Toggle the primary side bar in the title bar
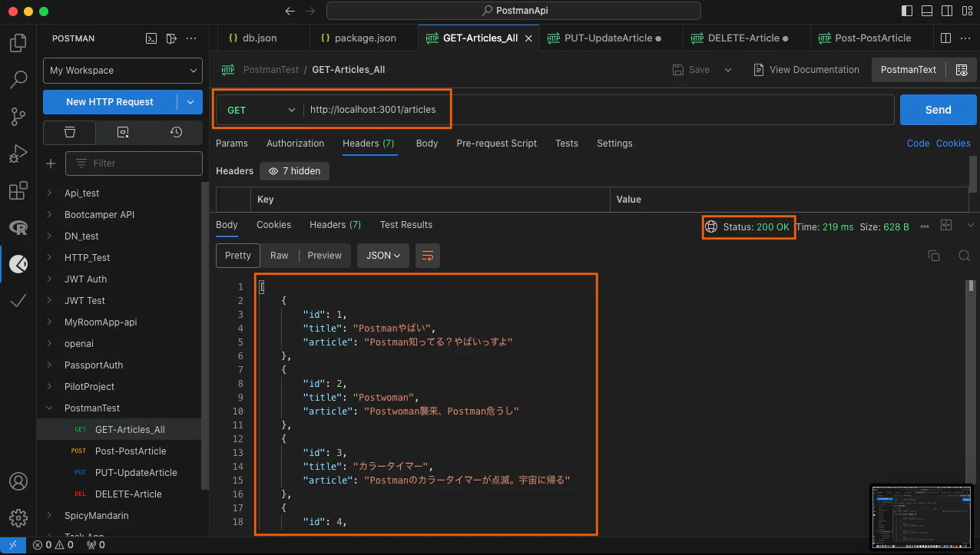The image size is (980, 555). (908, 11)
